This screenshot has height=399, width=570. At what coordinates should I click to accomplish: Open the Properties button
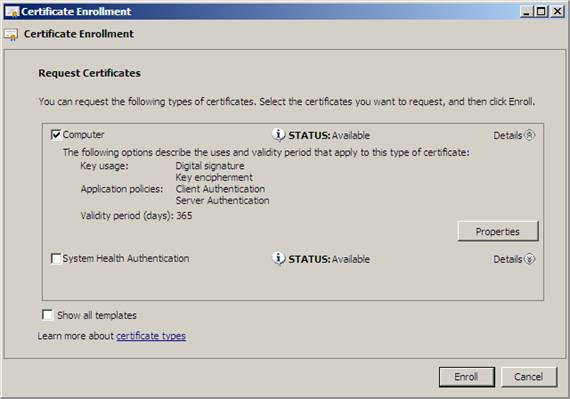coord(498,231)
